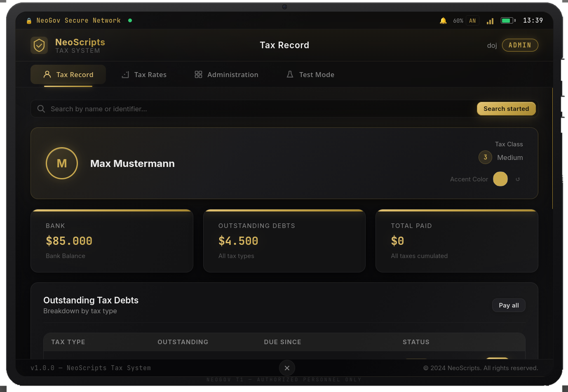The height and width of the screenshot is (392, 568).
Task: Click the Outstanding Tax Debts heading
Action: [91, 300]
